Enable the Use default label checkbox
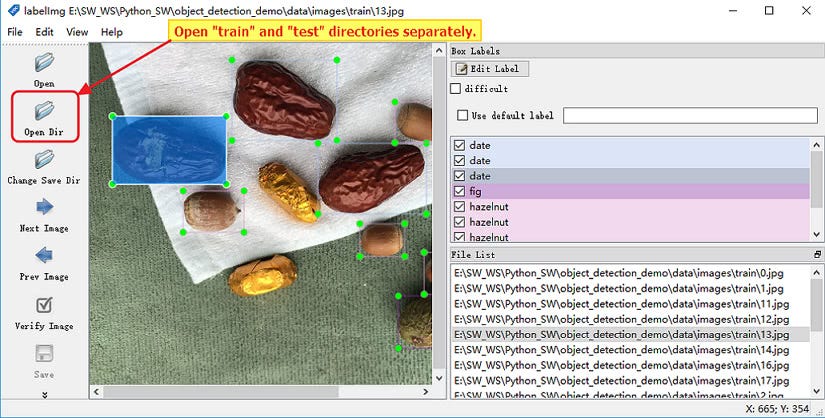This screenshot has width=825, height=418. coord(462,115)
